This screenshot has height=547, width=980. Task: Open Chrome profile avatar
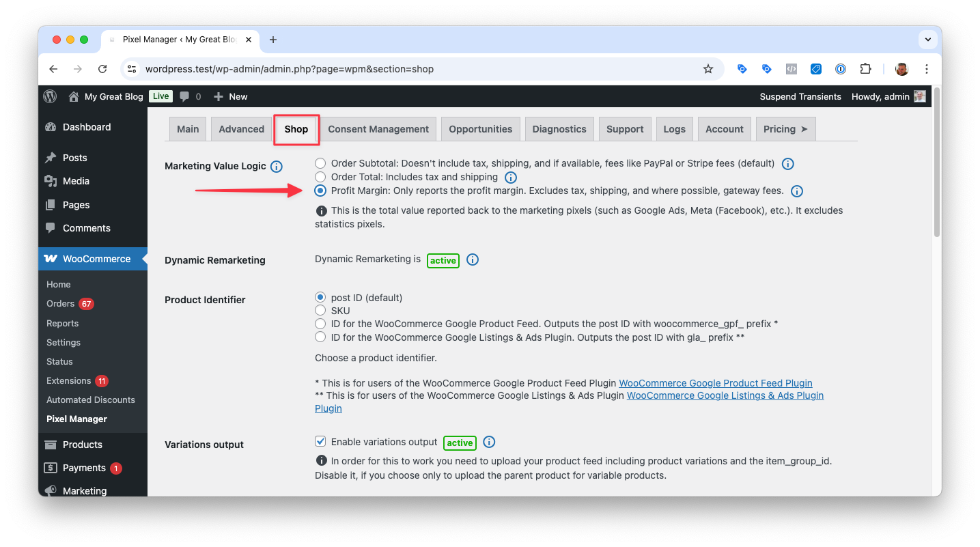point(901,69)
